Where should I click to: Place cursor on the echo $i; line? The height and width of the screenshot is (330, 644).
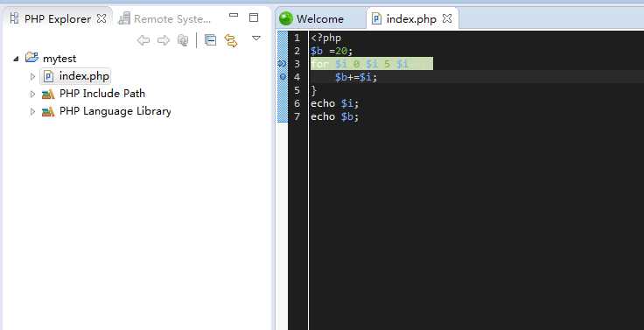(335, 103)
